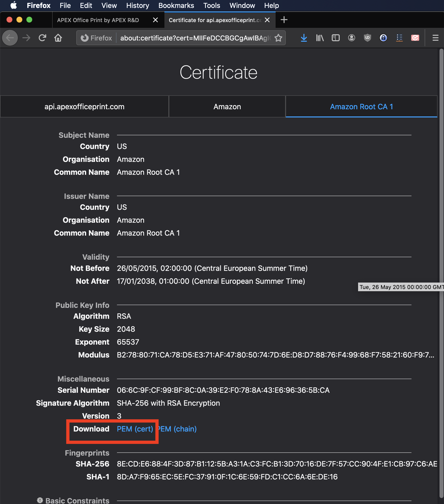Open the Bookmarks menu
Image resolution: width=444 pixels, height=504 pixels.
(176, 5)
